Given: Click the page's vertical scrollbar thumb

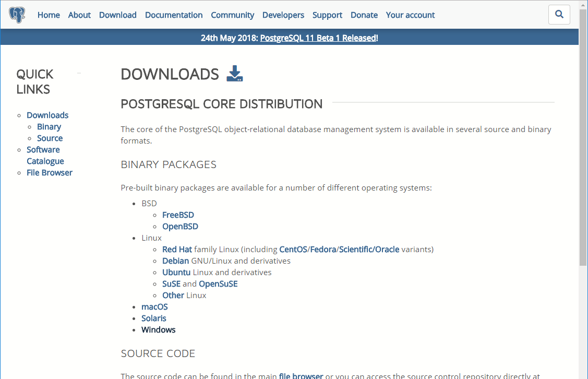Looking at the screenshot, I should pyautogui.click(x=583, y=137).
